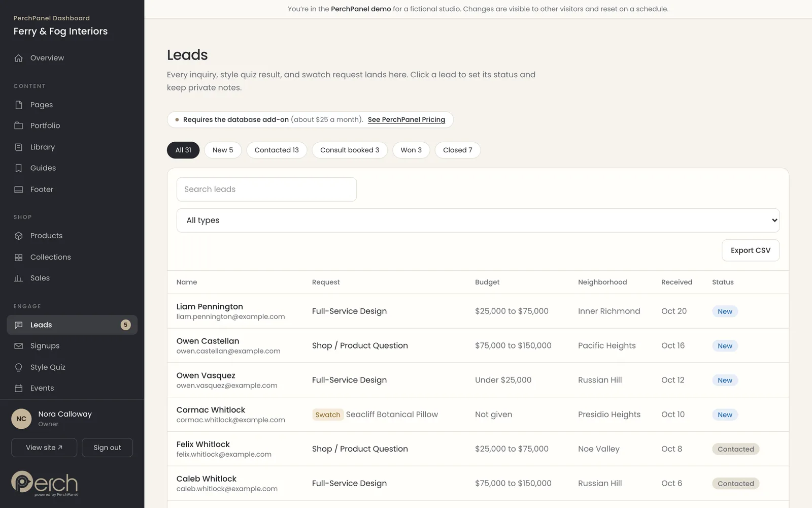This screenshot has height=508, width=812.
Task: Select the All 31 filter tab
Action: [x=183, y=150]
